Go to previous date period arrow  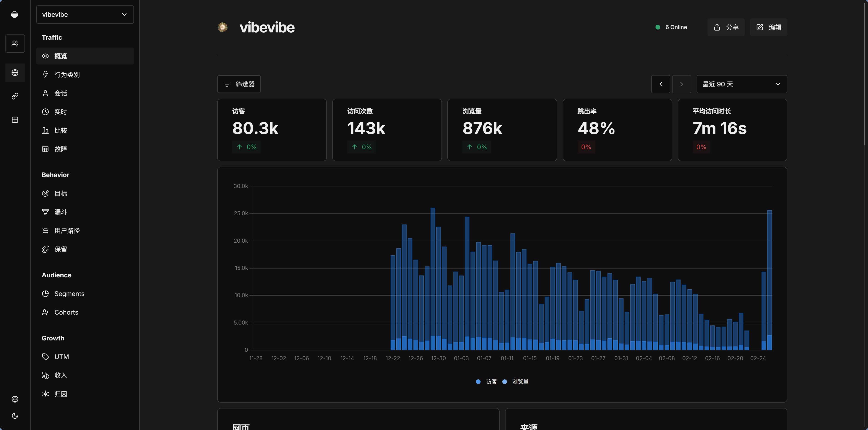[x=661, y=84]
